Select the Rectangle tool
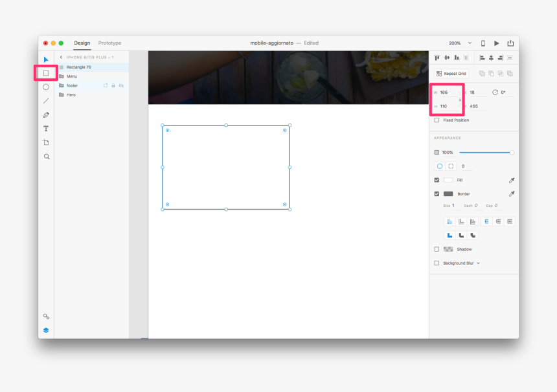The width and height of the screenshot is (557, 392). [x=46, y=73]
